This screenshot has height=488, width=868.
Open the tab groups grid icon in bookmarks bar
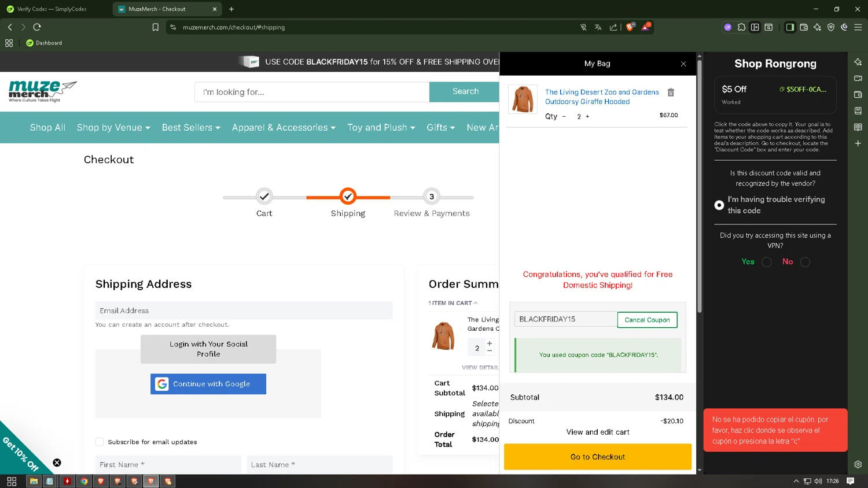(x=9, y=43)
